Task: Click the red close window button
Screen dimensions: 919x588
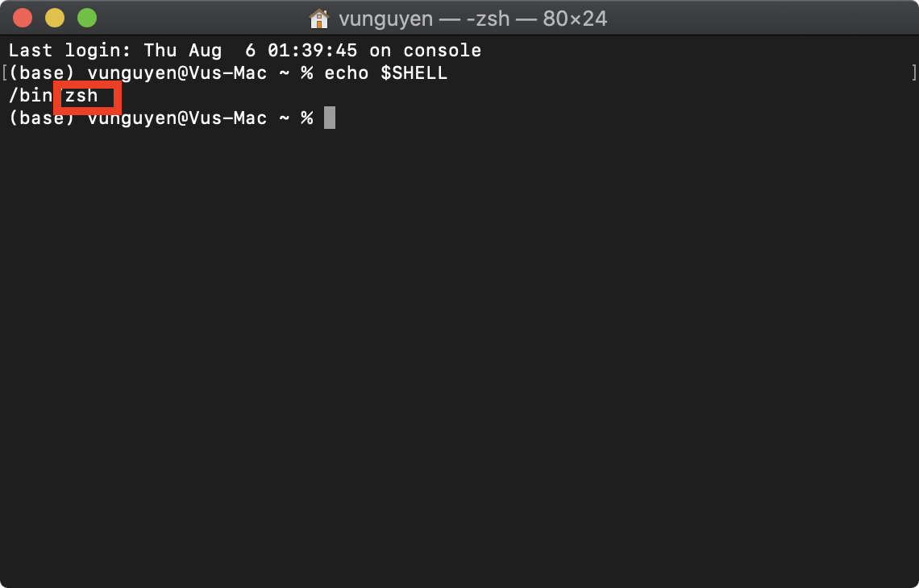Action: [23, 19]
